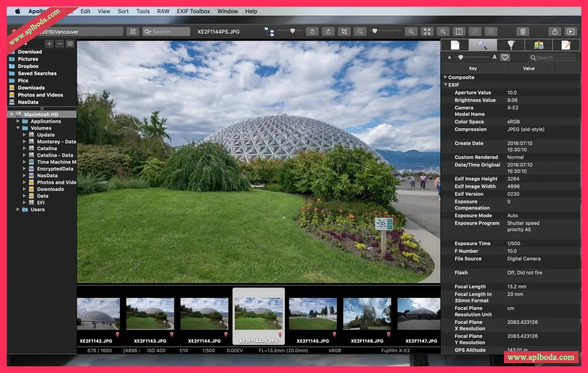This screenshot has height=373, width=588.
Task: Open the RAW menu
Action: click(x=163, y=11)
